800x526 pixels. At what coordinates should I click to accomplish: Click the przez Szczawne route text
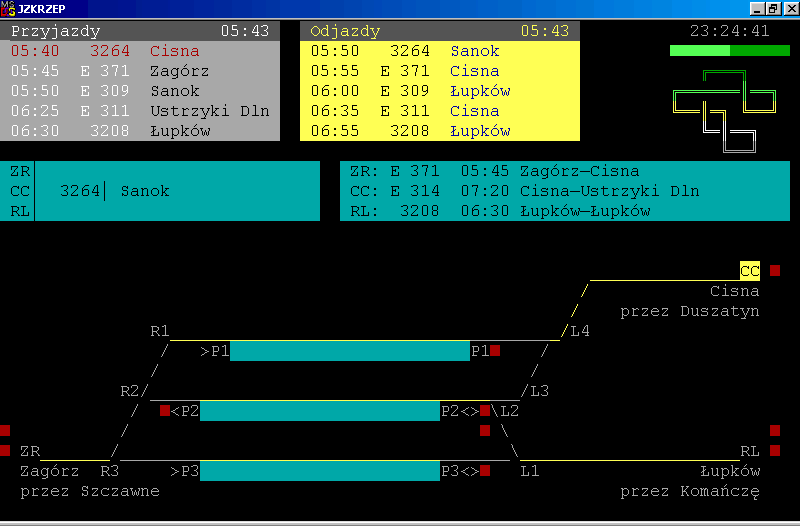pos(90,491)
